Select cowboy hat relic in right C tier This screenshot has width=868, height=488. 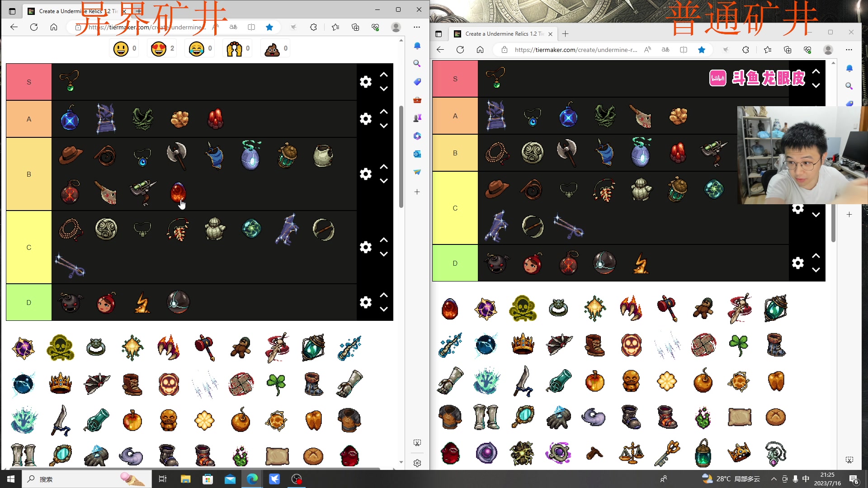click(497, 189)
